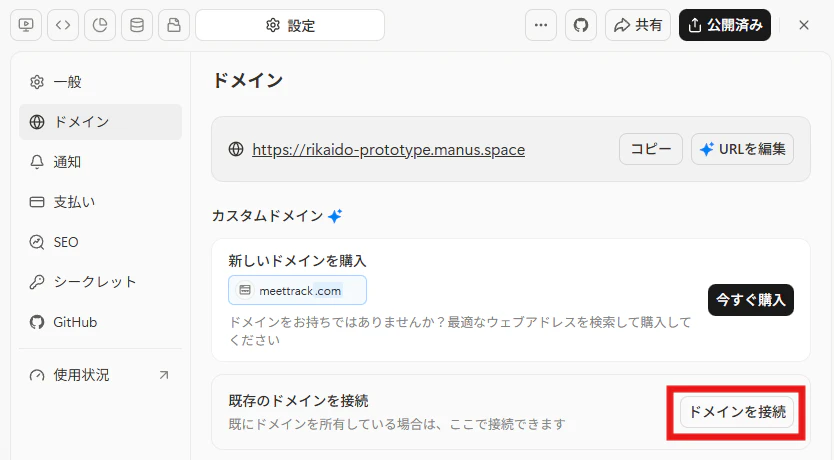This screenshot has height=460, width=834.
Task: Open シークレット secrets settings
Action: (x=101, y=282)
